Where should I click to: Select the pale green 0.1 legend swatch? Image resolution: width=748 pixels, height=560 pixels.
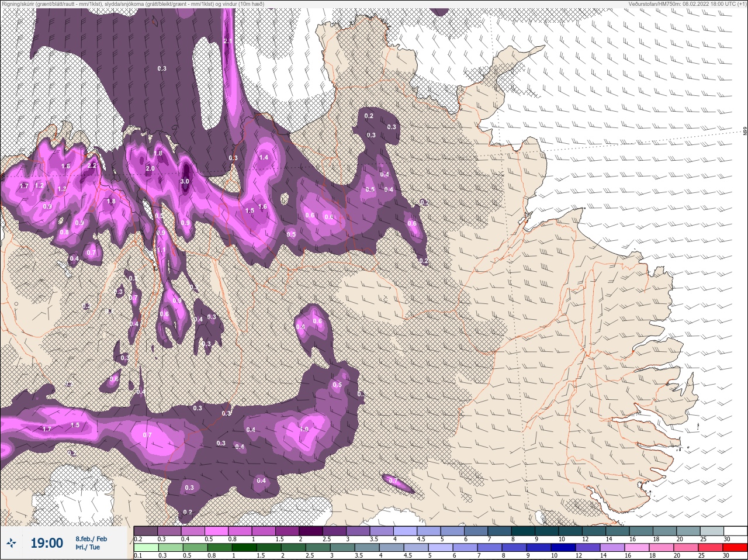pos(146,548)
